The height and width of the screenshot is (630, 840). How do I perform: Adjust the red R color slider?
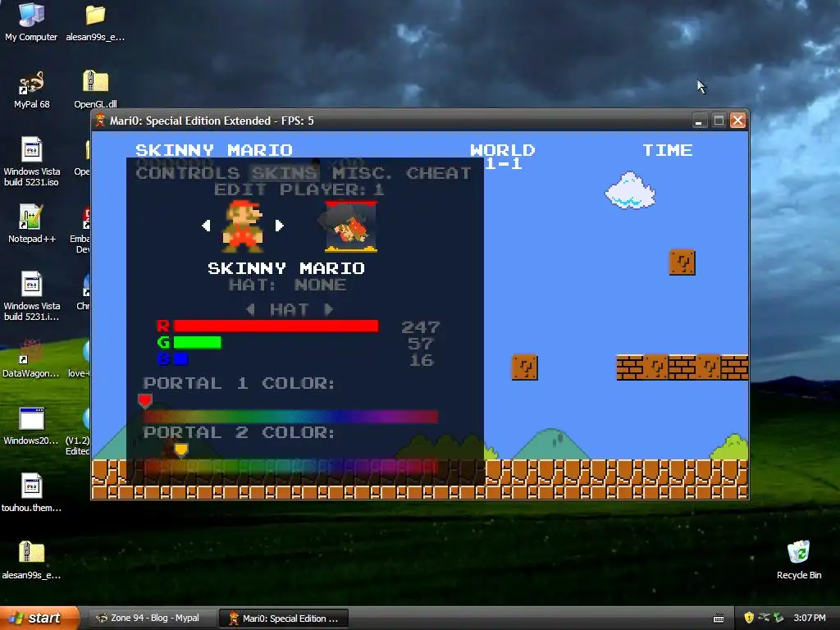coord(276,326)
